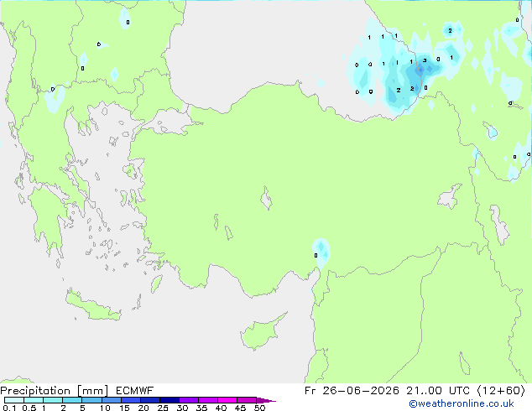Click the "10" legend scale label
The width and height of the screenshot is (532, 411).
(105, 408)
